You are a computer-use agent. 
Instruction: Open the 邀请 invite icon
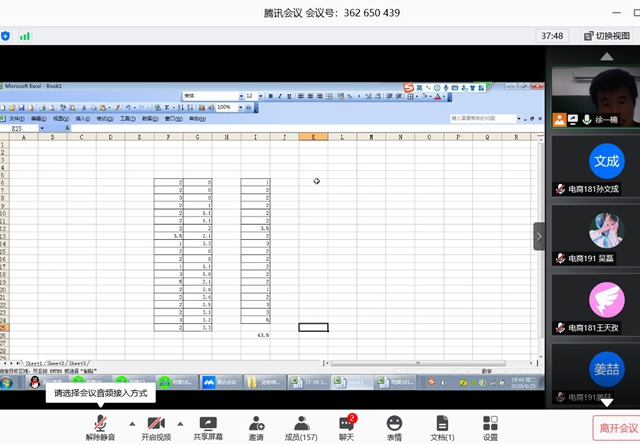[257, 426]
